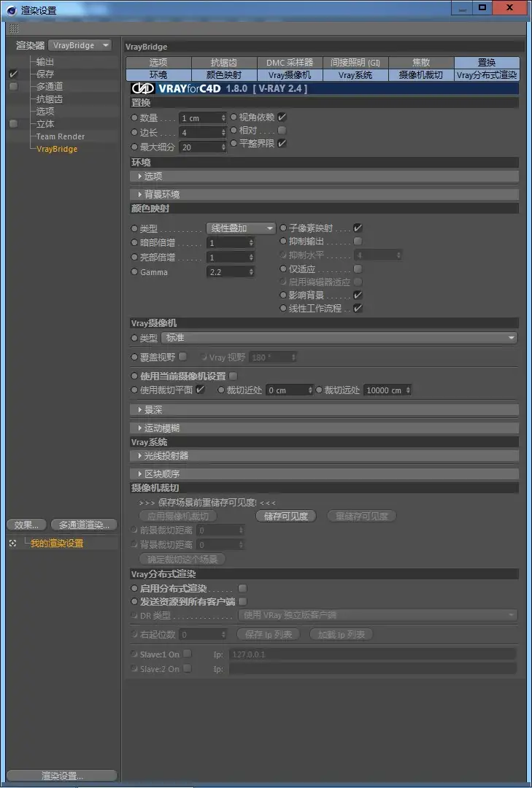This screenshot has width=532, height=788.
Task: Switch to the 选项 tab
Action: 158,62
